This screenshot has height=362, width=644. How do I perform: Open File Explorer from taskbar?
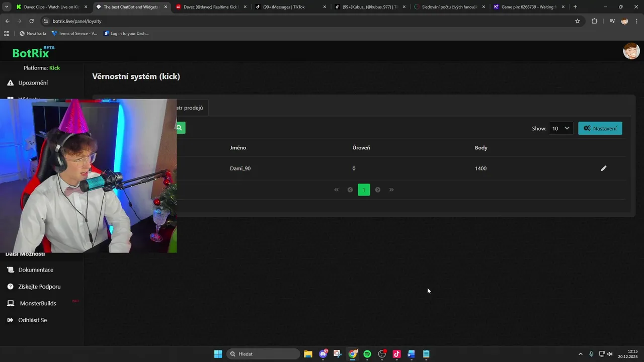click(x=308, y=354)
